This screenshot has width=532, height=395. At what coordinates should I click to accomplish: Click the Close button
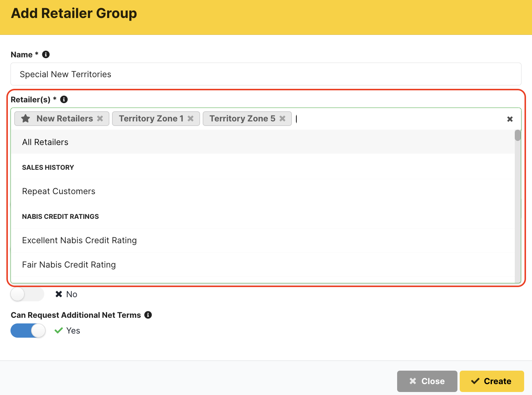click(427, 381)
